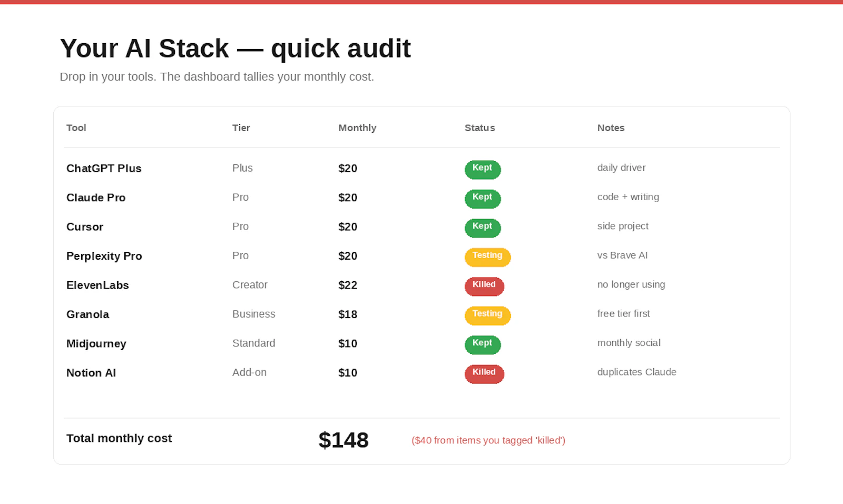Click the 'free tier first' note
843x504 pixels.
[x=623, y=313]
